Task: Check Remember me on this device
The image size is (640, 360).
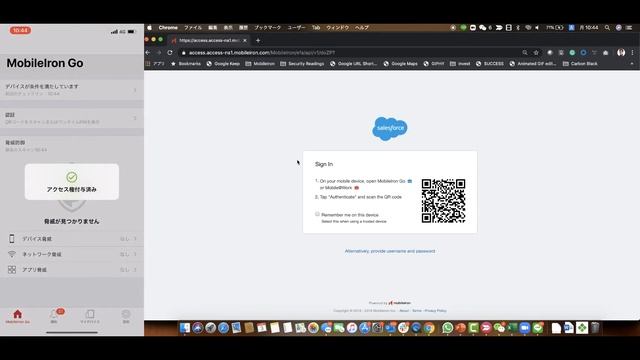Action: [317, 214]
